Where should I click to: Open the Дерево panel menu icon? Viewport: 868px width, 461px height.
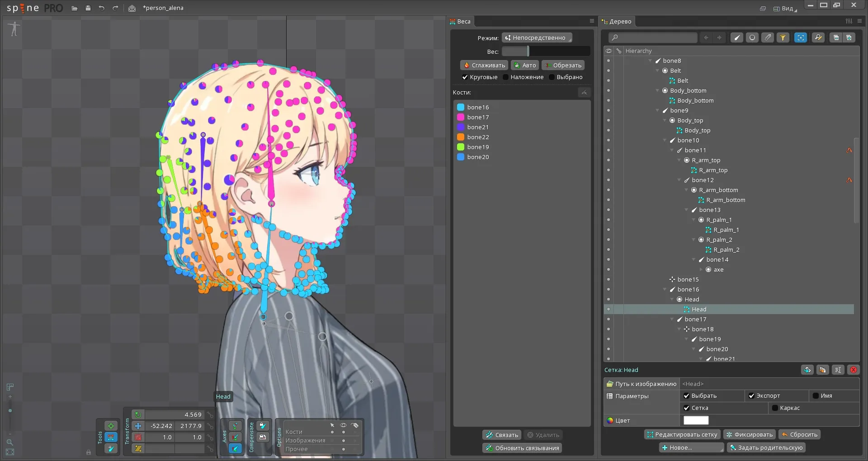tap(859, 21)
